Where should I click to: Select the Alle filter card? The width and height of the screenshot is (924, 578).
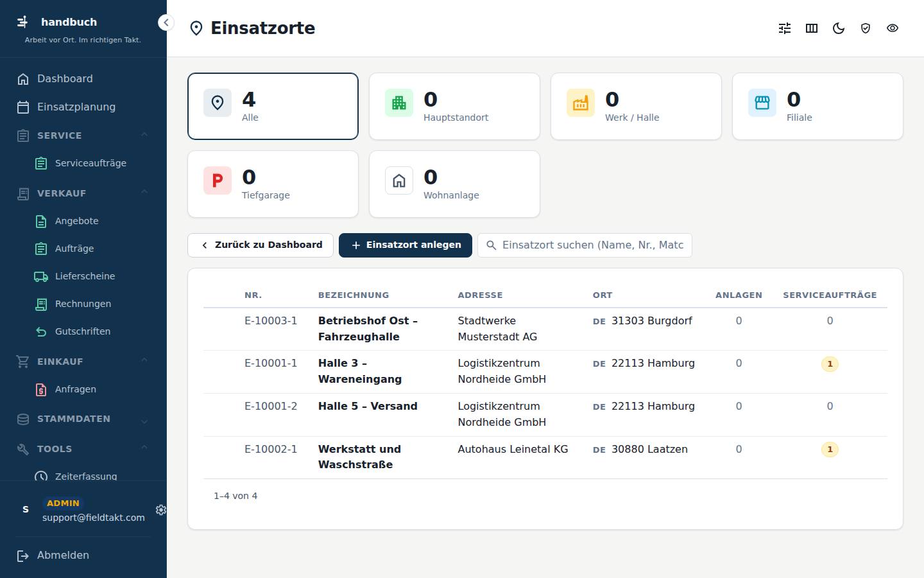[x=273, y=106]
